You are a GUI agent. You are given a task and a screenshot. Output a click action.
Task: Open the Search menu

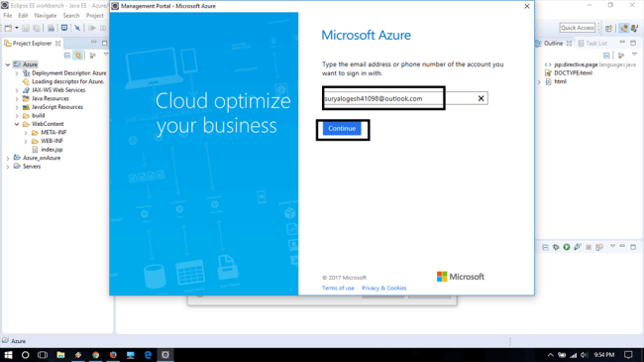coord(71,16)
